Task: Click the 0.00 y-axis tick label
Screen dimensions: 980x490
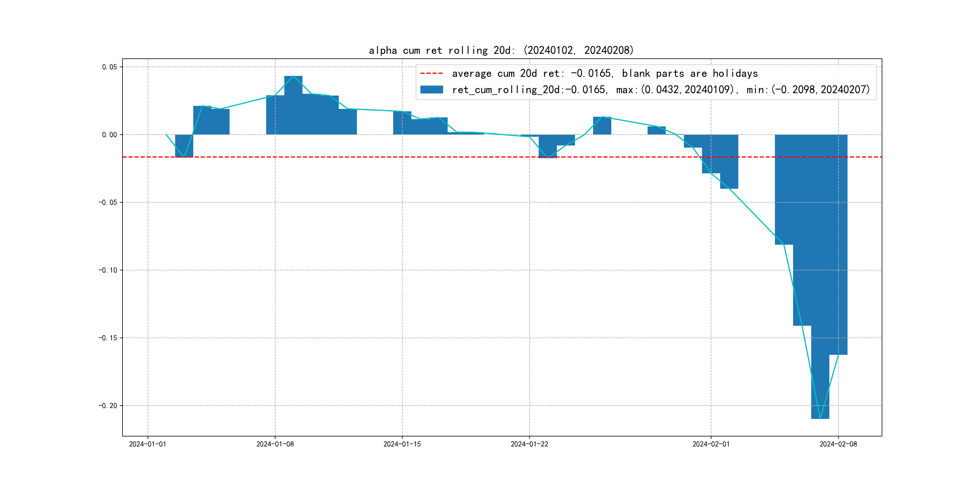Action: [109, 135]
